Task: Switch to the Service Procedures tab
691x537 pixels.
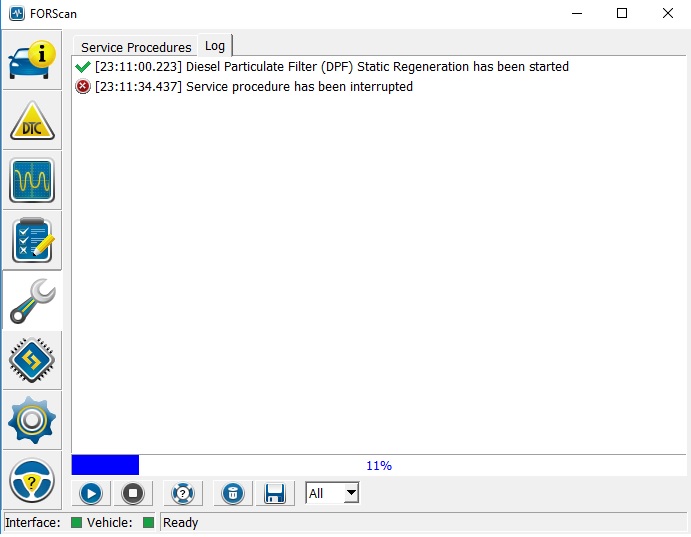Action: point(136,47)
